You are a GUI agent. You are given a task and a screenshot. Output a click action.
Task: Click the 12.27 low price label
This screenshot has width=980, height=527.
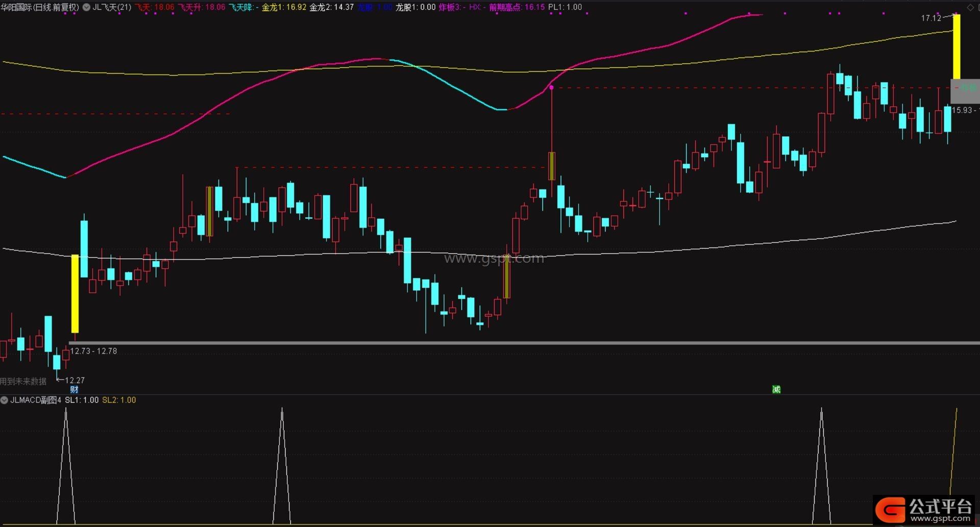pos(75,381)
